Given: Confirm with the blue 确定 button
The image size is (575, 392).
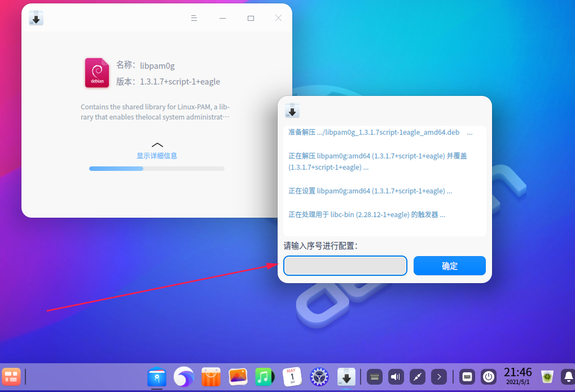Looking at the screenshot, I should (x=450, y=266).
